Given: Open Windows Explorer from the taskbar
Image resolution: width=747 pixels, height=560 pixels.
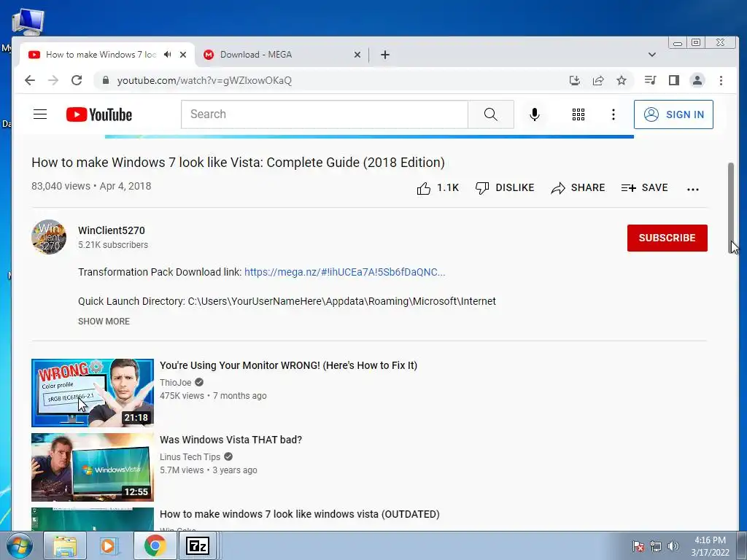Looking at the screenshot, I should pos(65,545).
